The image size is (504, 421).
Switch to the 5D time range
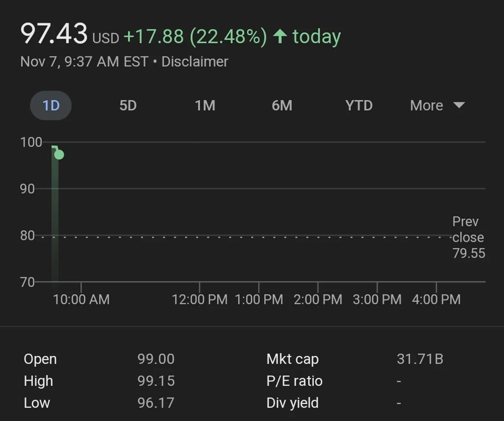coord(128,105)
